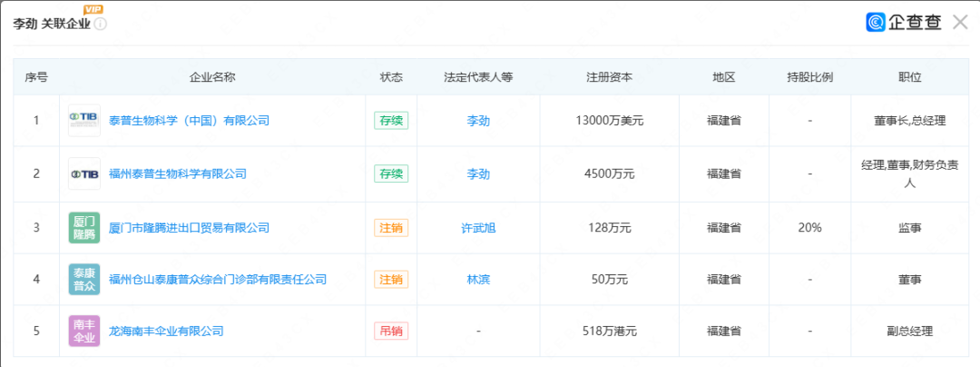This screenshot has height=367, width=980.
Task: Open 泰普生物科学（中国）有限公司 company link
Action: pyautogui.click(x=190, y=121)
